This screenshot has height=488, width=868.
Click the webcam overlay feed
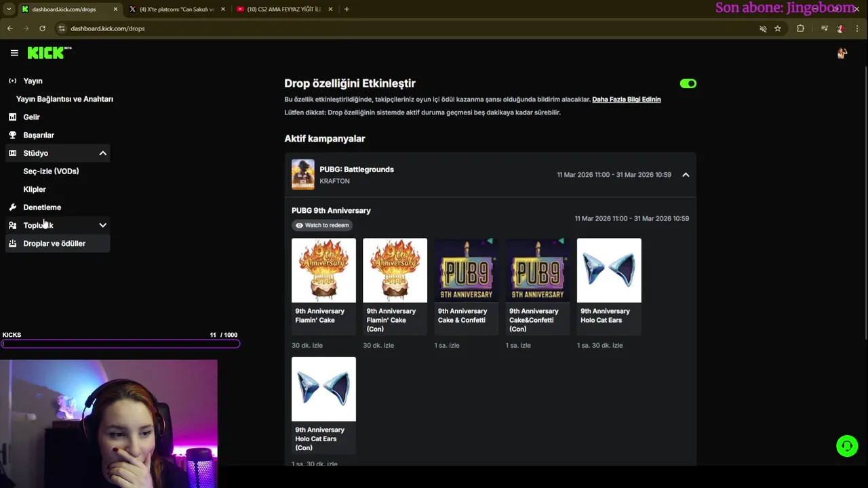click(x=108, y=424)
